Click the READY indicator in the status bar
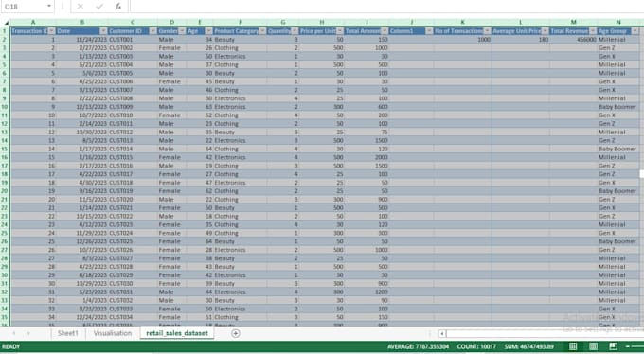 11,346
